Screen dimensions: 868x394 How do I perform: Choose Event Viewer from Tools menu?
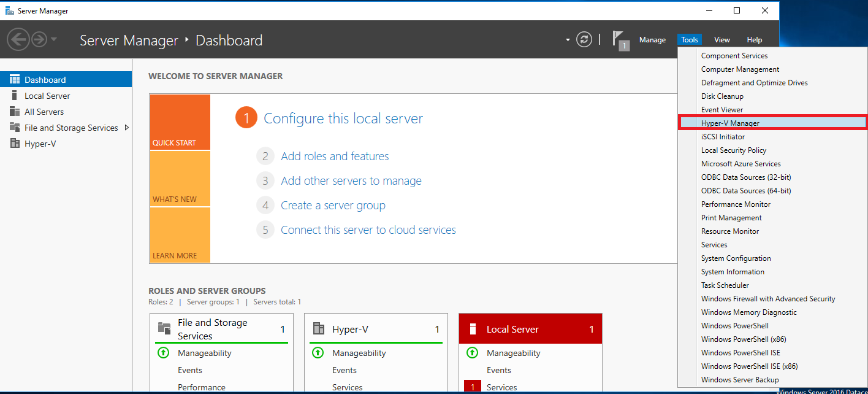tap(772, 110)
